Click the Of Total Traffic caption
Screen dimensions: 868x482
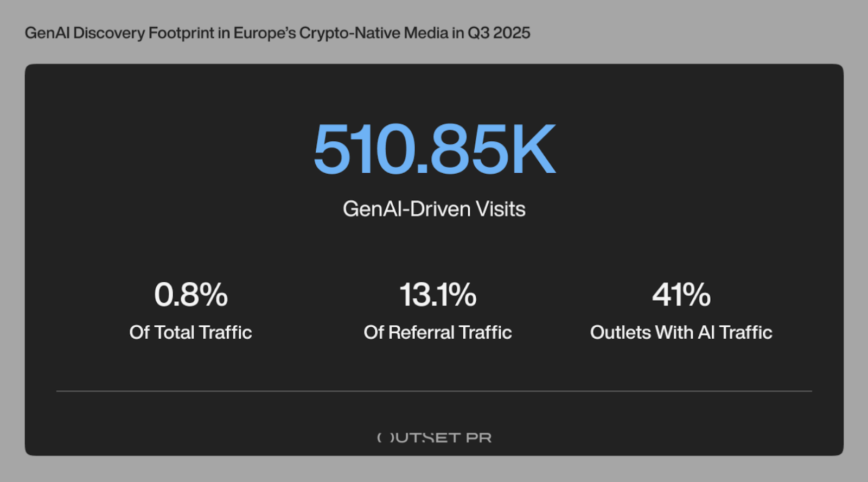coord(190,332)
